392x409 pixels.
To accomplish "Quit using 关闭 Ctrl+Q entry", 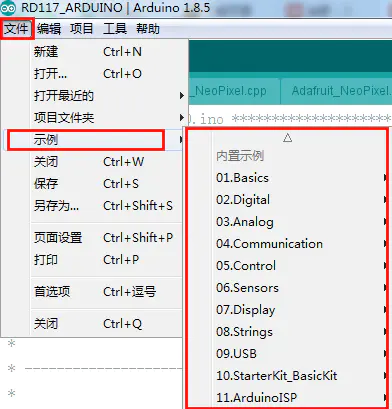I will (x=93, y=324).
